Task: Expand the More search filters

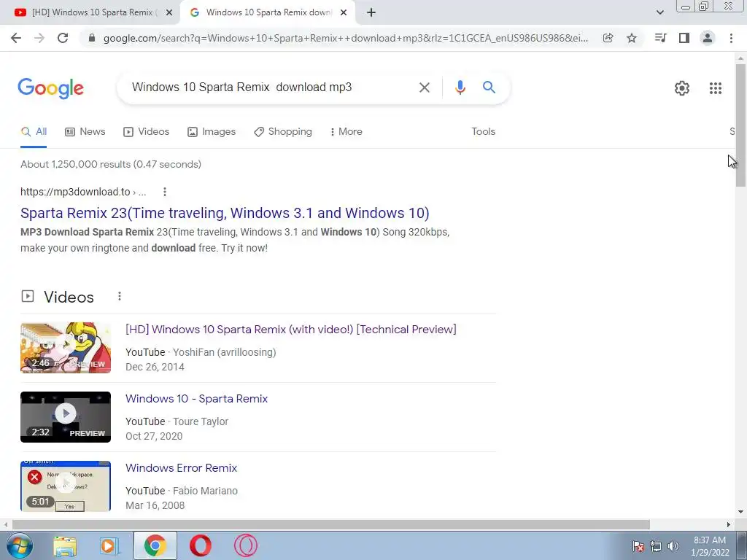Action: point(347,132)
